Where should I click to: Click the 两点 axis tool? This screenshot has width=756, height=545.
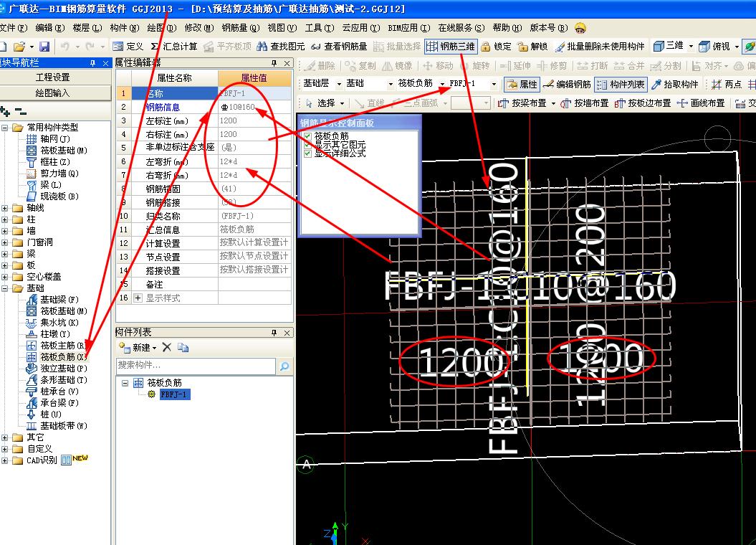click(x=727, y=85)
